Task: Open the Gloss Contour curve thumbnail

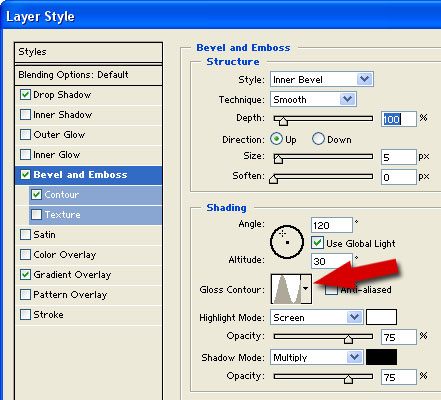Action: tap(286, 289)
